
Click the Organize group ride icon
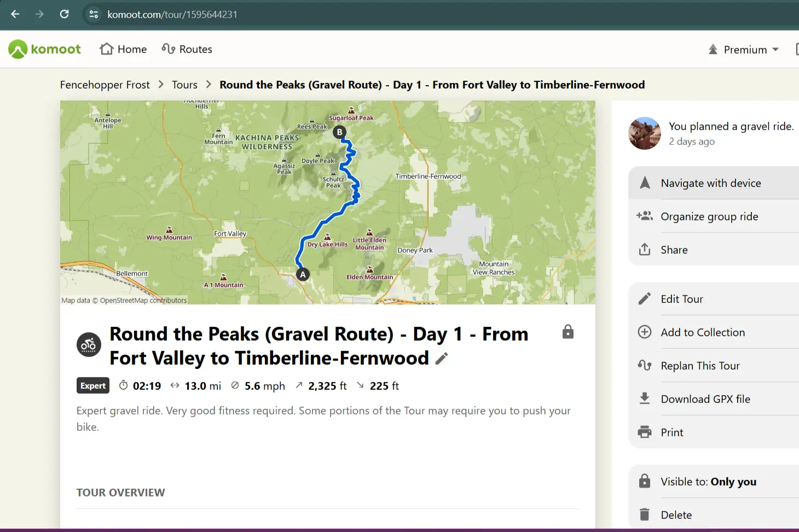(645, 216)
